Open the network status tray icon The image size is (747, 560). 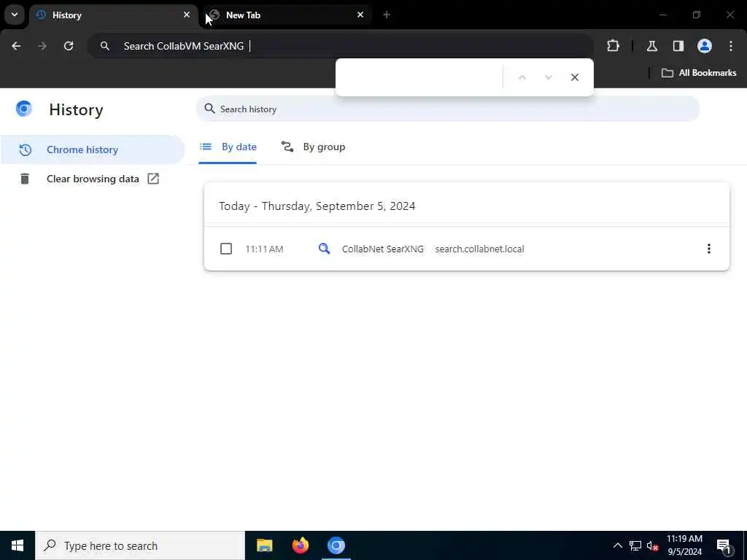click(x=635, y=545)
